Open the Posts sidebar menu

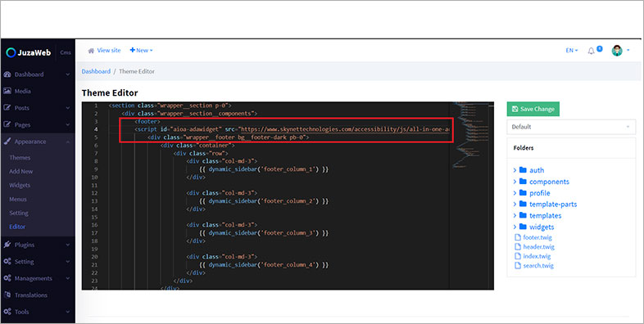coord(38,108)
